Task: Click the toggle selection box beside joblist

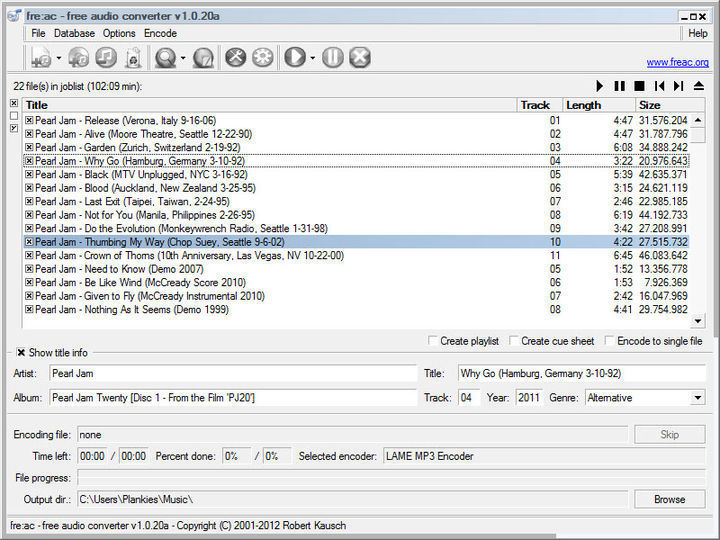Action: tap(14, 129)
